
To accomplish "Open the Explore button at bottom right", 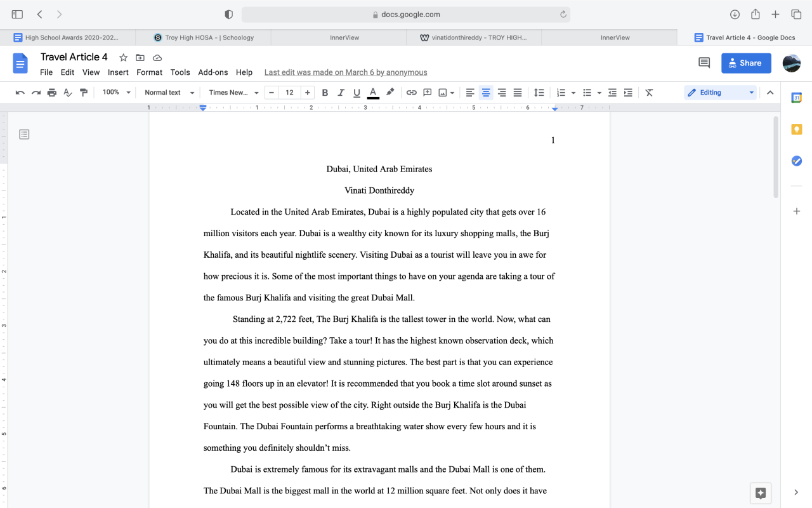I will tap(761, 493).
